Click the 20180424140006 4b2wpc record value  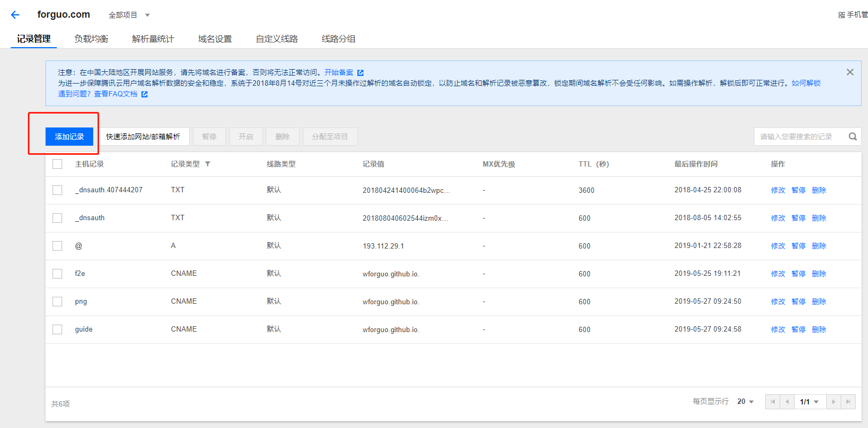pos(406,190)
